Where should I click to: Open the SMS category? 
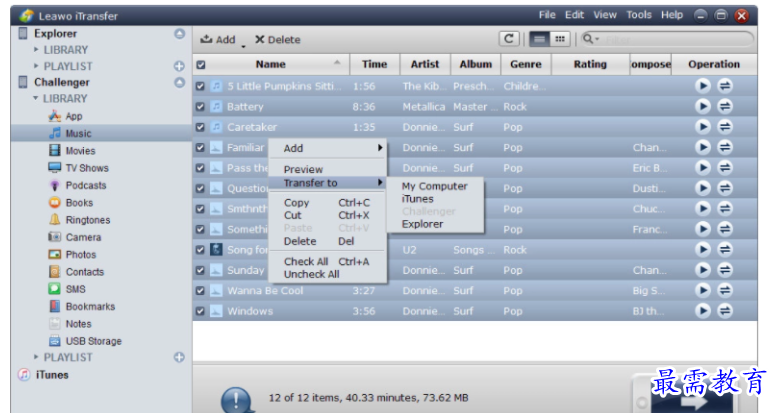tap(67, 289)
